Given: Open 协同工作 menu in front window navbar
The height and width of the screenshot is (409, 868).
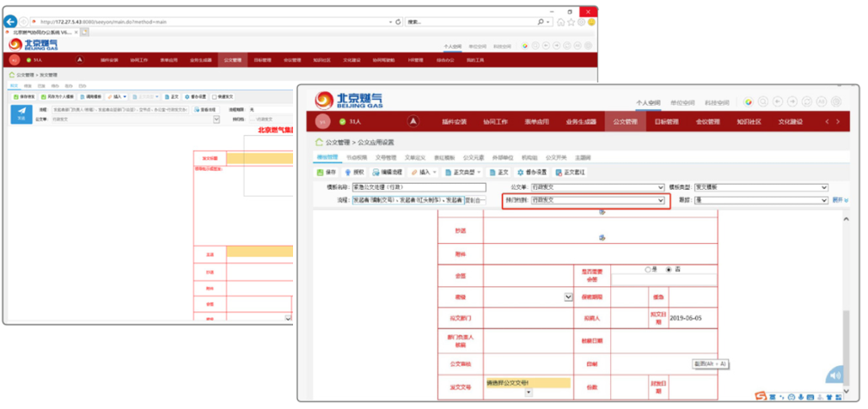Looking at the screenshot, I should click(x=495, y=122).
